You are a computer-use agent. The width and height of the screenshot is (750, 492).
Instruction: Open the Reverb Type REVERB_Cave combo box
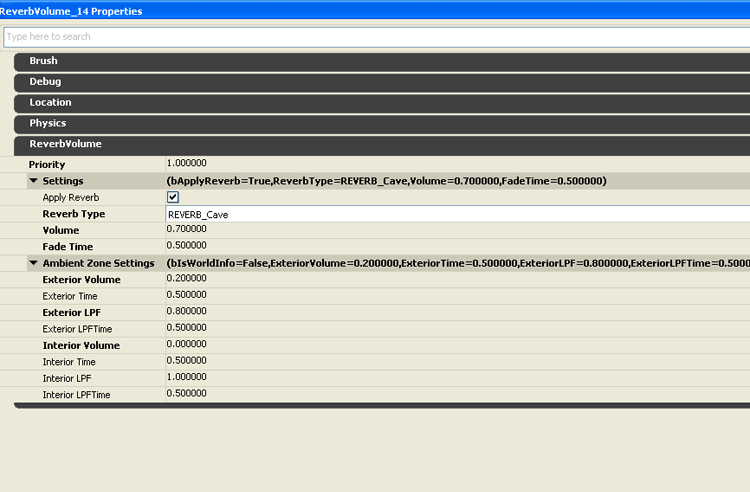[x=458, y=214]
